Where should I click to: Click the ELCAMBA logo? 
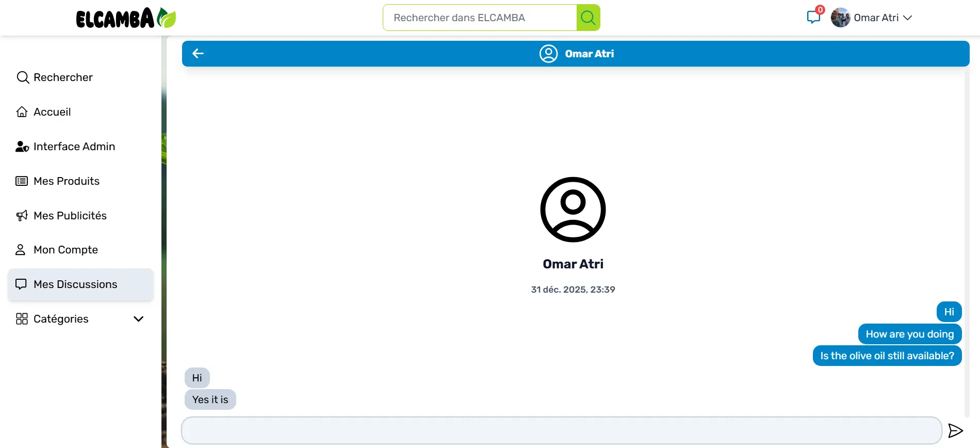(126, 18)
